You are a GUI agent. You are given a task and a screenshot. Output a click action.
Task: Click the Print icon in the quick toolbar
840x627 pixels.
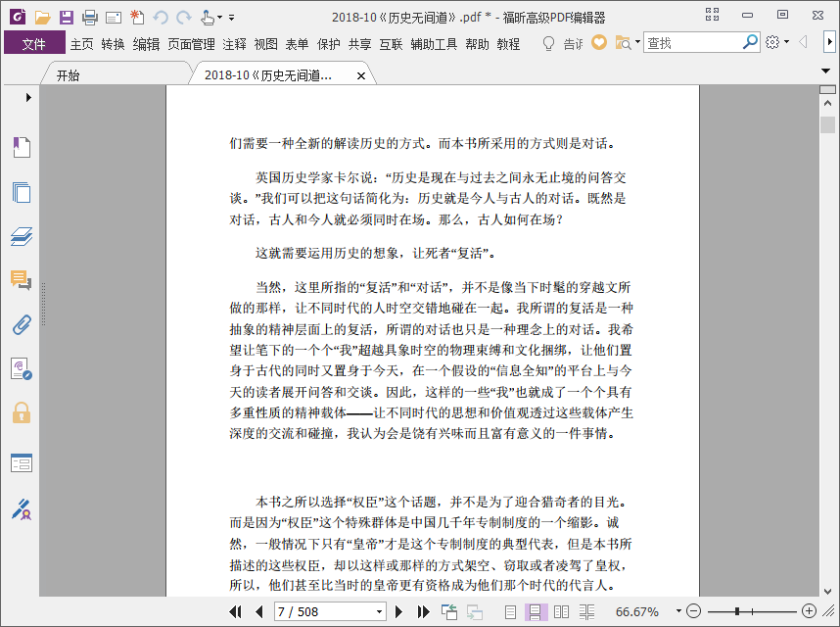89,18
